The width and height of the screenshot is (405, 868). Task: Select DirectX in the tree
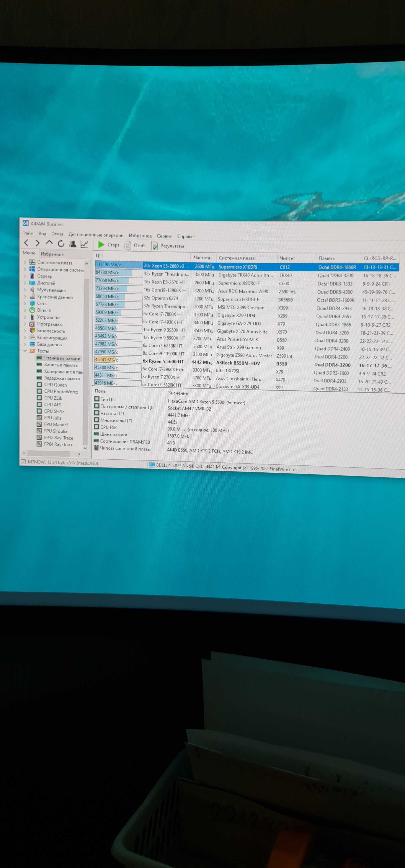(x=44, y=310)
